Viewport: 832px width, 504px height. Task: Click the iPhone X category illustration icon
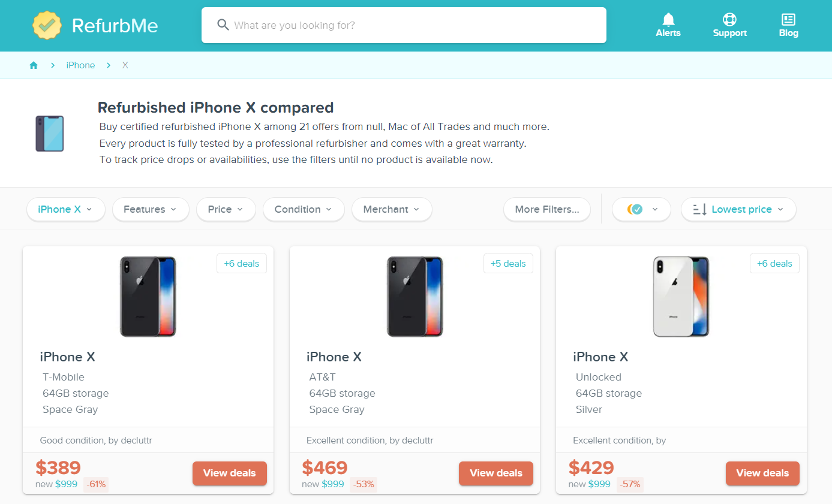pyautogui.click(x=50, y=133)
